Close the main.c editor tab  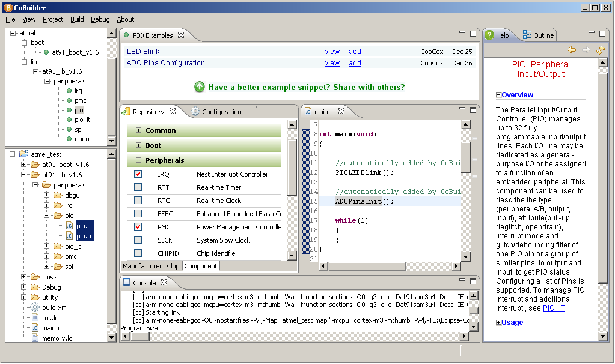point(341,111)
